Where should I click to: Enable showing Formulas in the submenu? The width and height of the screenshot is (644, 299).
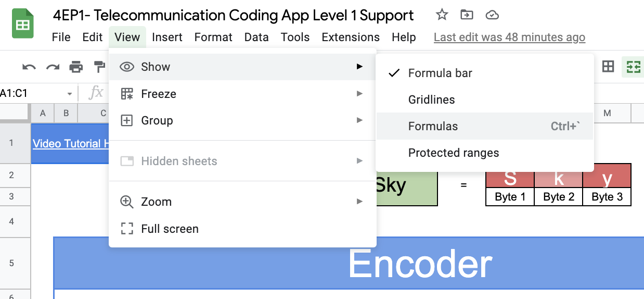[433, 126]
